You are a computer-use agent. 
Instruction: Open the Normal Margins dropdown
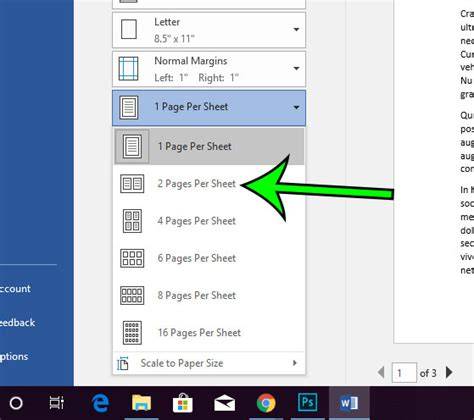point(209,69)
